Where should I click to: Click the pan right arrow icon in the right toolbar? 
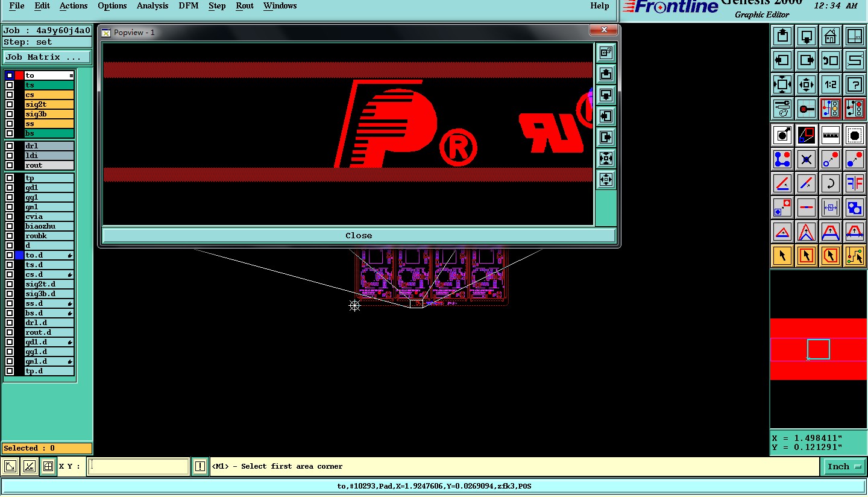(x=807, y=60)
